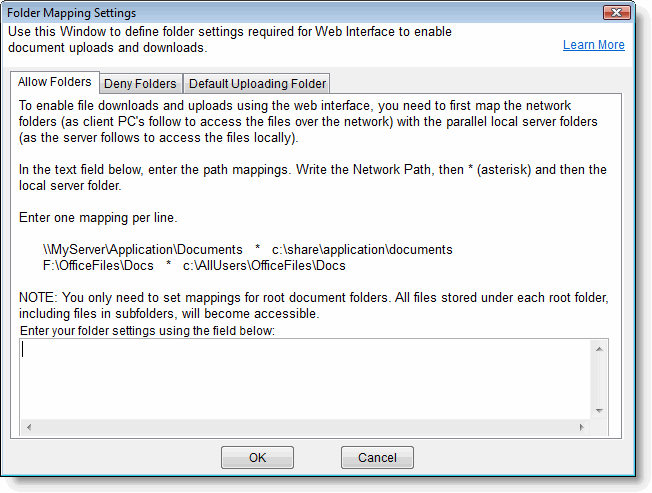Click the horizontal scrollbar track below text field
652x493 pixels.
coord(300,427)
